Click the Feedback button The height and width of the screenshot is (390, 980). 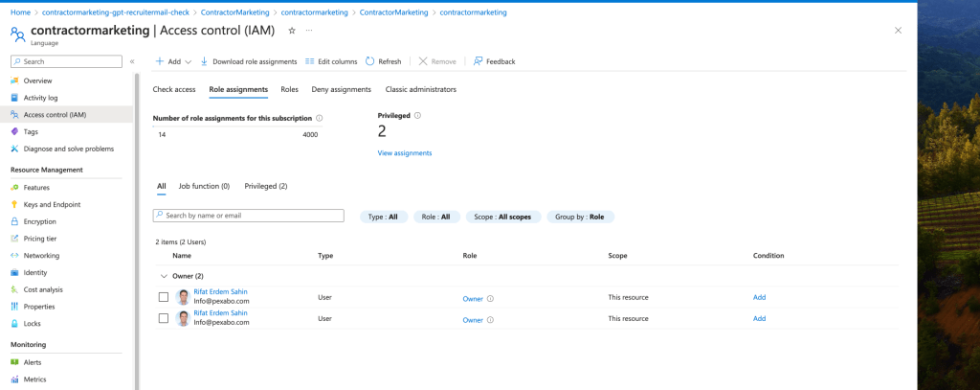point(495,61)
